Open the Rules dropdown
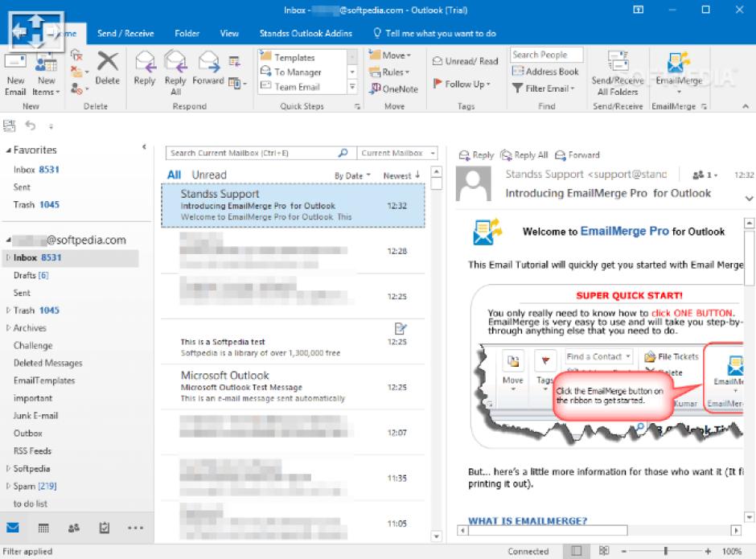The height and width of the screenshot is (559, 756). tap(389, 72)
